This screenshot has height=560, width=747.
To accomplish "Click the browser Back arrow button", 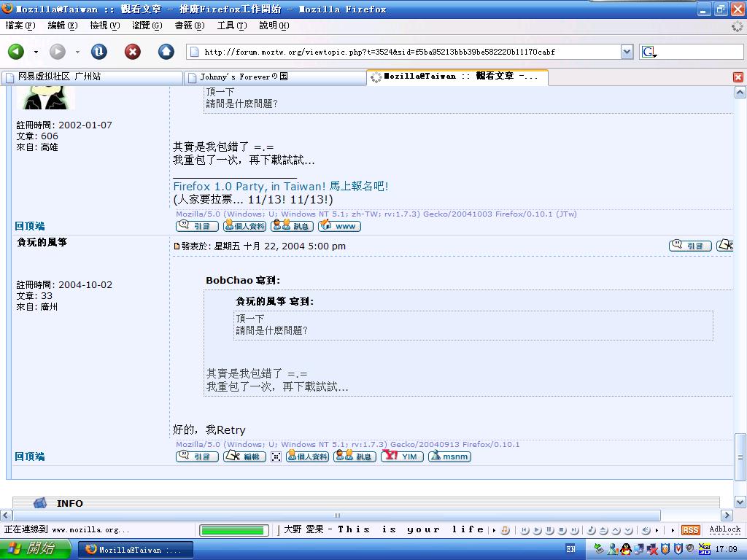I will (16, 52).
